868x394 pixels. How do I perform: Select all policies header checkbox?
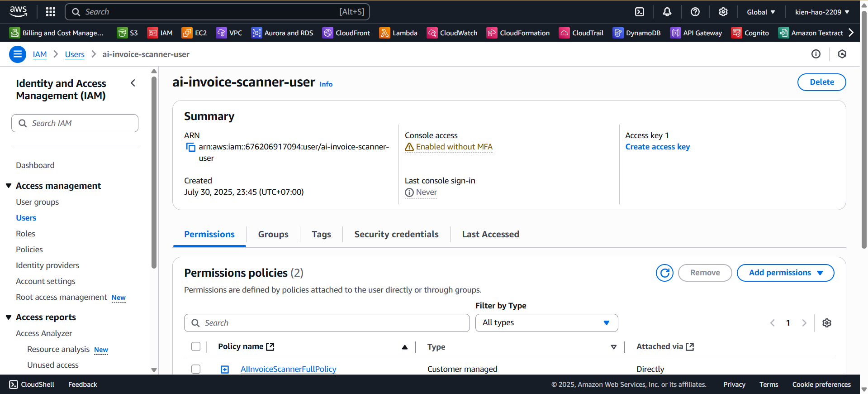[x=196, y=346]
